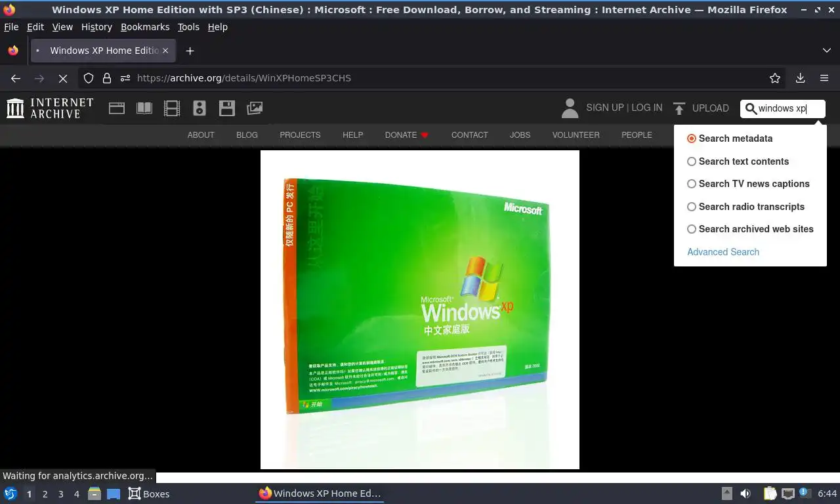Open the taskbar file manager icon

pos(94,493)
